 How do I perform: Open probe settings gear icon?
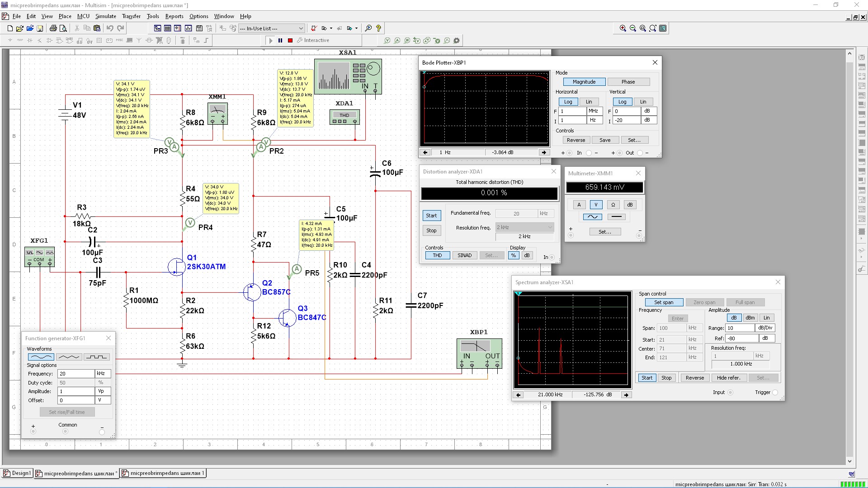click(x=457, y=40)
